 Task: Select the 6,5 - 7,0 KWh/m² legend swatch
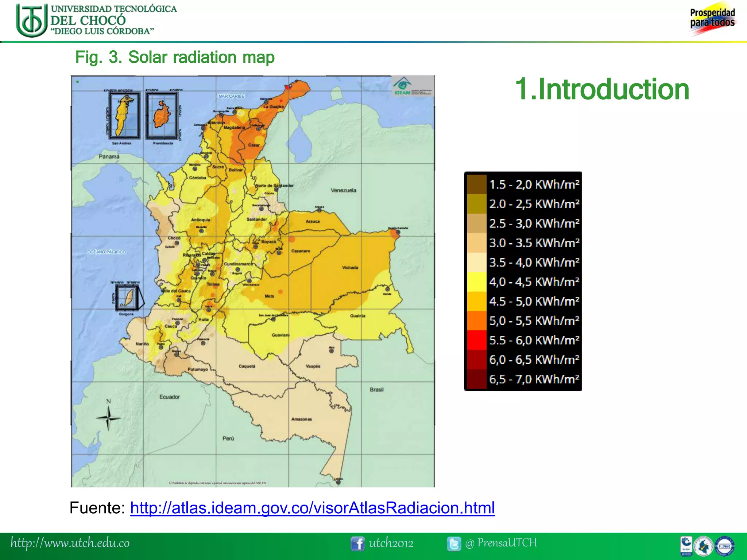click(x=477, y=379)
